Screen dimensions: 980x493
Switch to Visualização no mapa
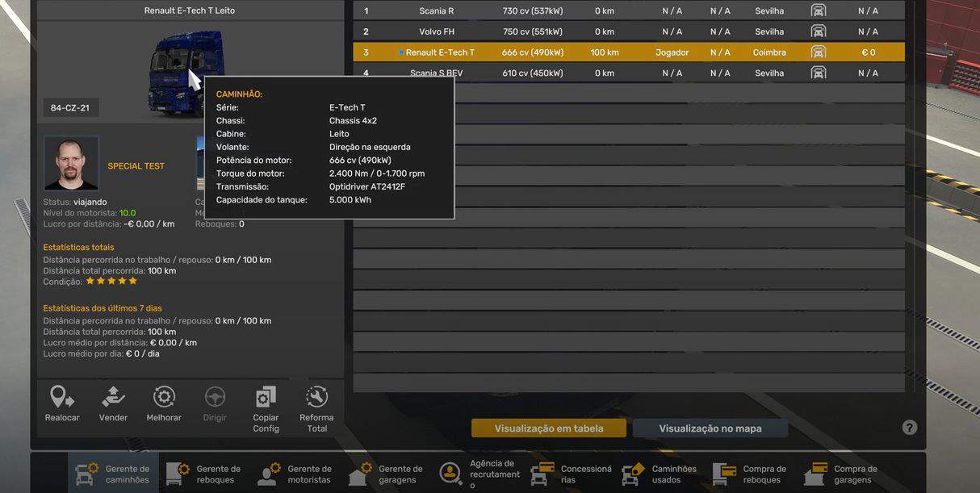click(710, 428)
